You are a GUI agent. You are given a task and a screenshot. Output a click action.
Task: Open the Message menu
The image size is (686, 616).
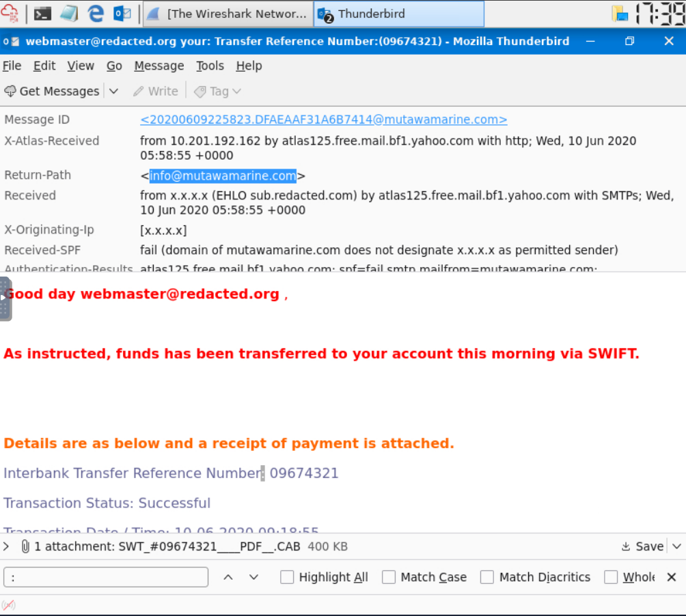click(x=159, y=66)
